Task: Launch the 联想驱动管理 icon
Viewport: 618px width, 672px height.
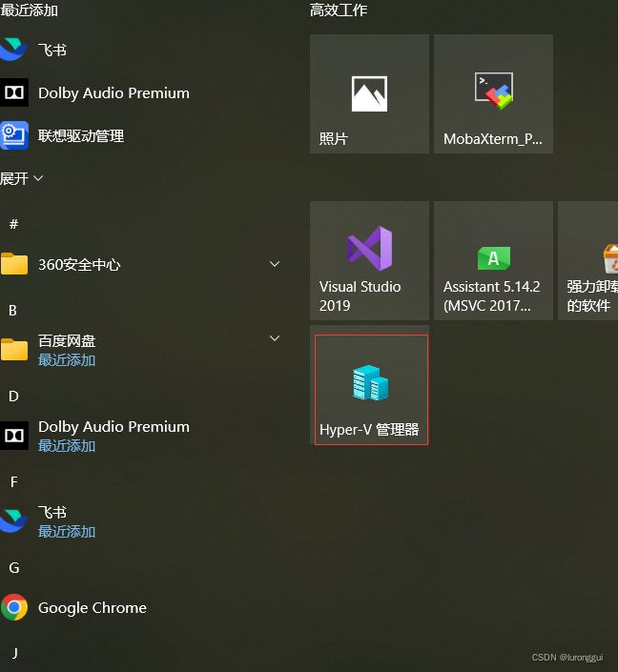Action: pos(14,135)
